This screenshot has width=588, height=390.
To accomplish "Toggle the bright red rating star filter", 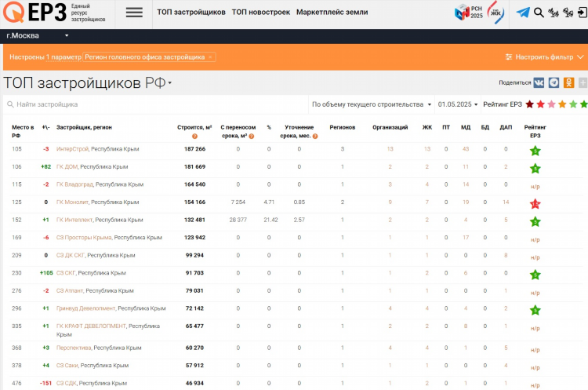I will [540, 104].
